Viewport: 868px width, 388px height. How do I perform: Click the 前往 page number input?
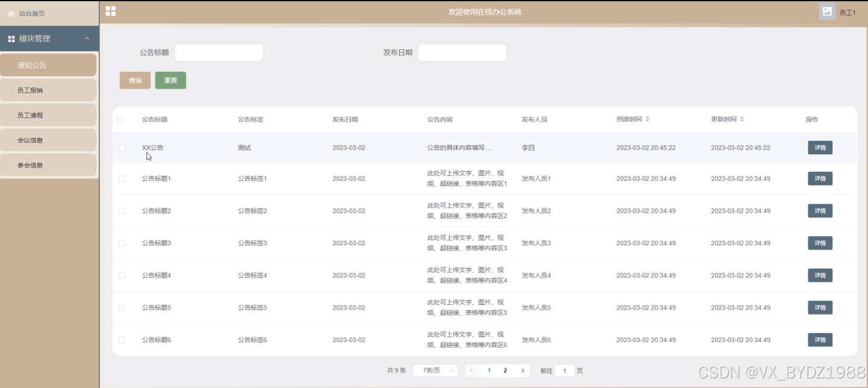tap(564, 371)
